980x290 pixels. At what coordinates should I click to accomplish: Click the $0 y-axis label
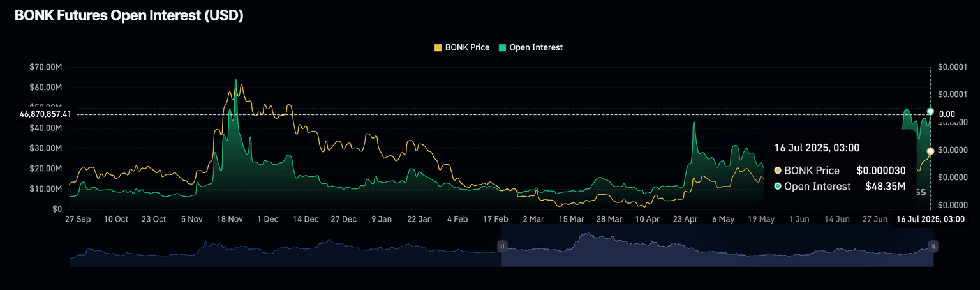click(57, 210)
